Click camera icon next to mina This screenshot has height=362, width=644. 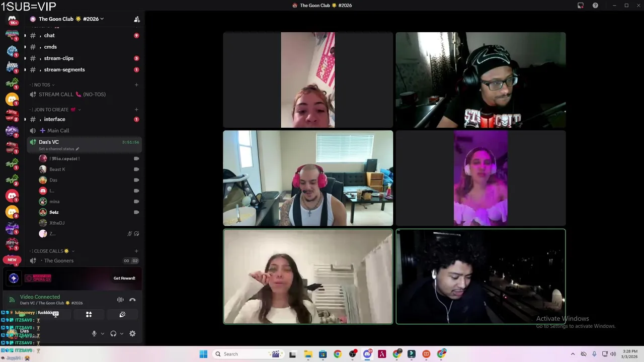[x=136, y=202]
